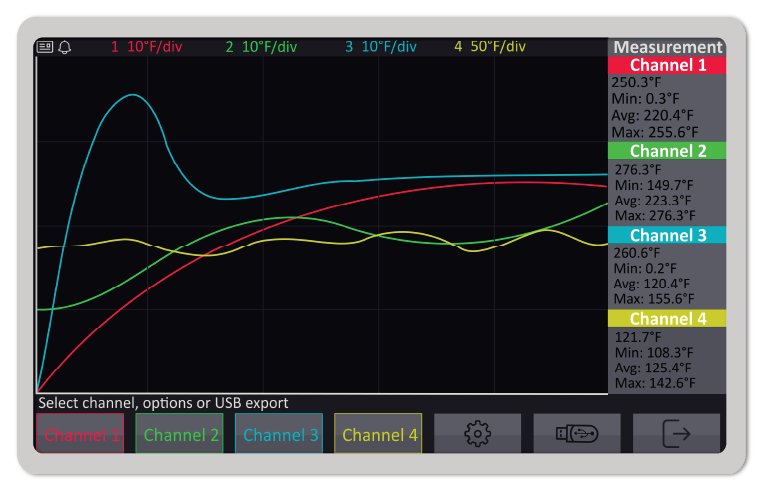Click the Channel 4 Avg: 125.4°F reading

click(654, 367)
